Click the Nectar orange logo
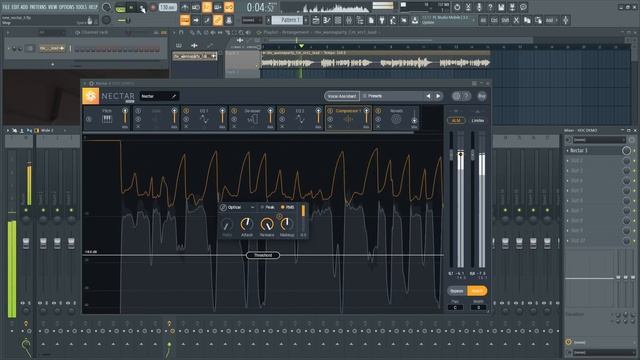Image resolution: width=640 pixels, height=360 pixels. pos(91,96)
